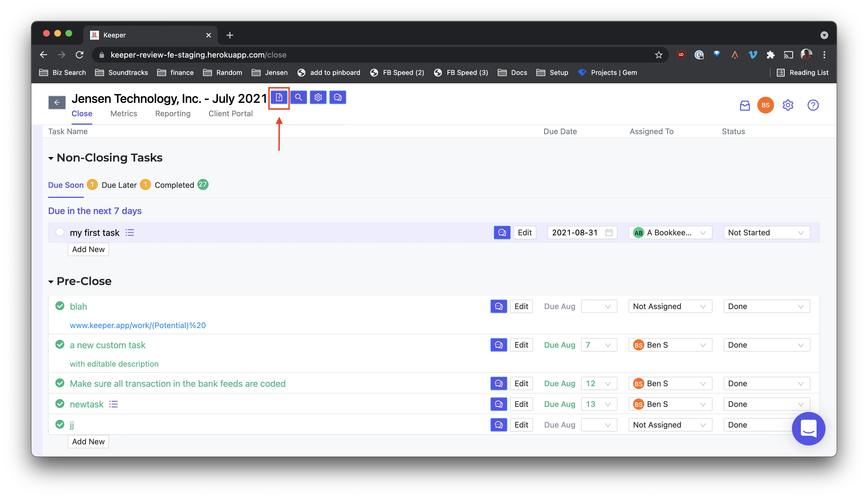Open comments for a new custom task
This screenshot has height=498, width=868.
click(499, 345)
